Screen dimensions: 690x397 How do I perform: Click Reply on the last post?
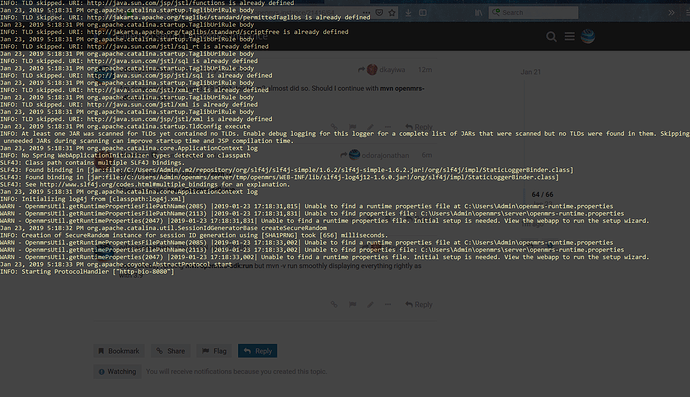419,305
